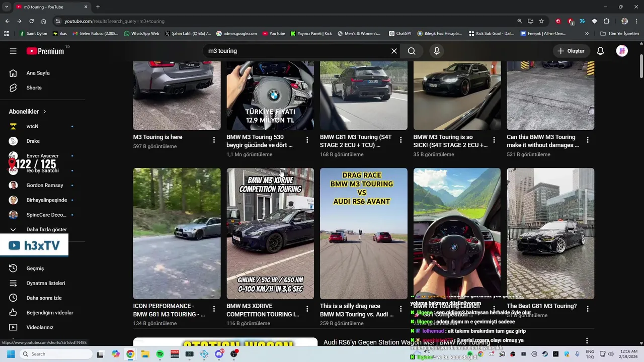644x362 pixels.
Task: Click the YouTube search input field
Action: coord(297,51)
